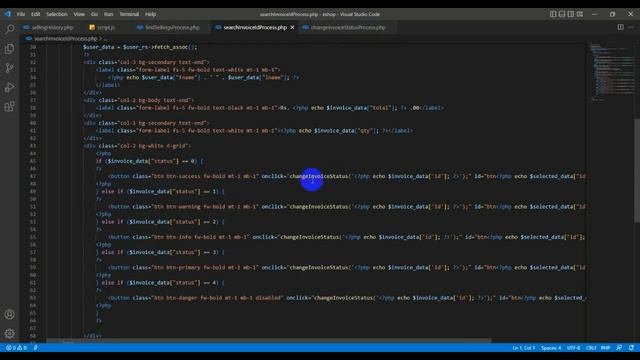Image resolution: width=640 pixels, height=360 pixels.
Task: Open the feedback icon in status bar
Action: coord(619,348)
